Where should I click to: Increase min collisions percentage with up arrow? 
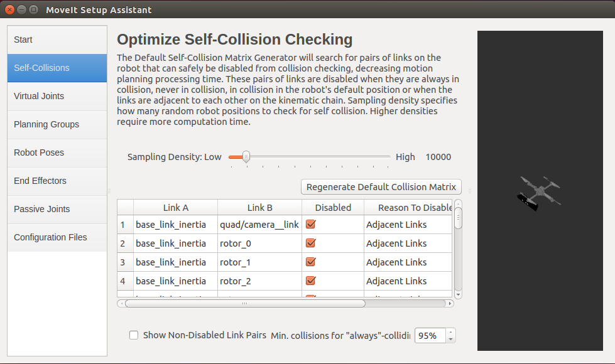coord(450,332)
